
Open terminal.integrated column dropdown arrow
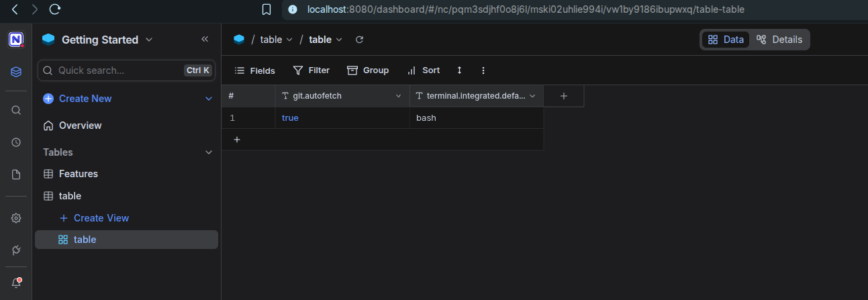tap(532, 96)
